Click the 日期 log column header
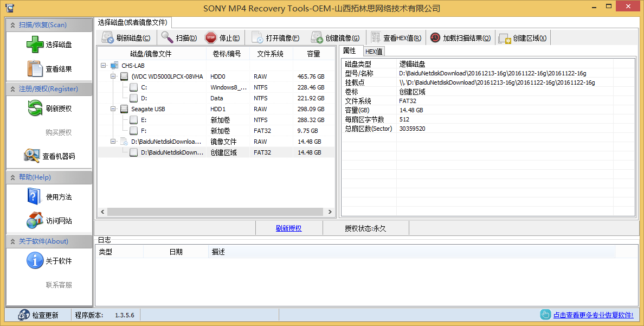 coord(176,252)
